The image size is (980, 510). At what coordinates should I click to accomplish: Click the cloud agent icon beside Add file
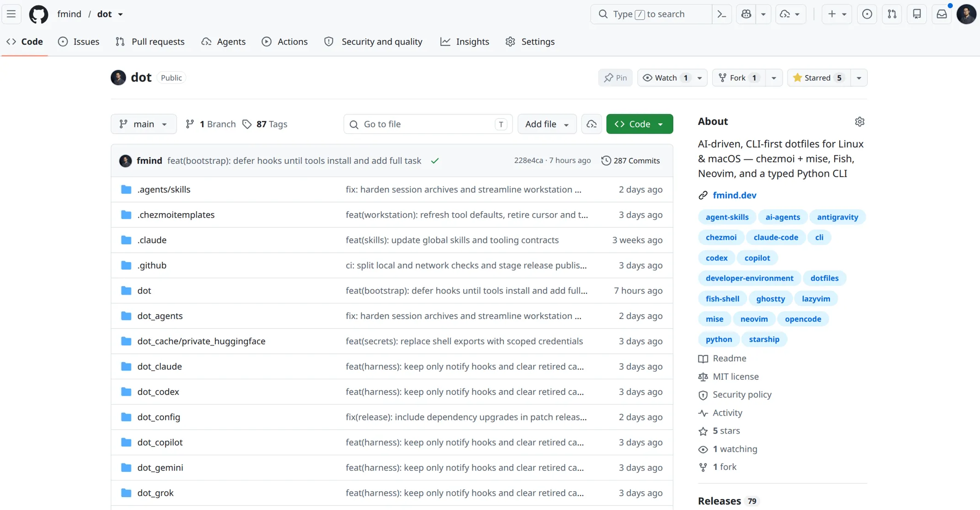[x=591, y=124]
